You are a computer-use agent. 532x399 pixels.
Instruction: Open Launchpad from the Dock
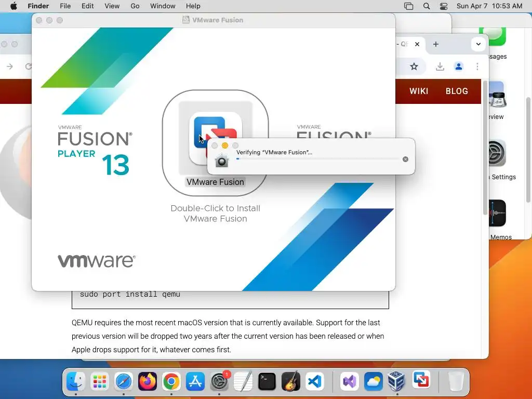[99, 381]
